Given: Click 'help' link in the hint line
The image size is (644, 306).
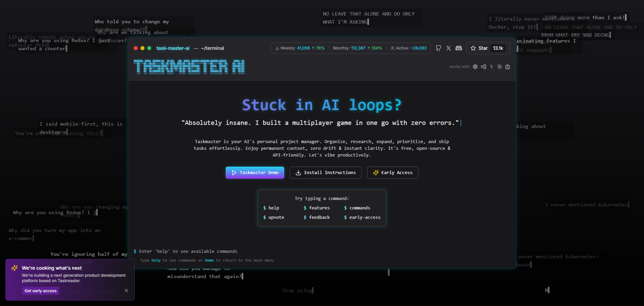Looking at the screenshot, I should pos(156,261).
